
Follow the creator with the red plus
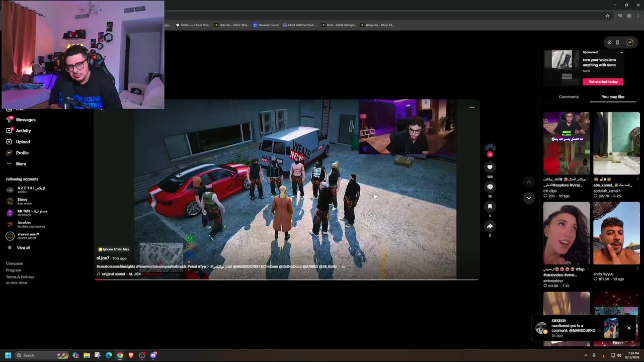[x=490, y=154]
